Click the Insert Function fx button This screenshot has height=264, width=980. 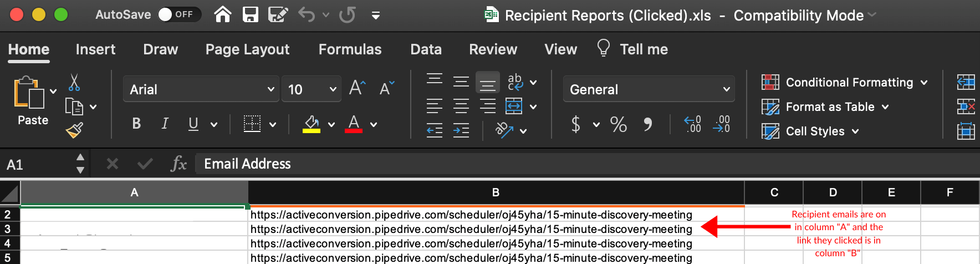[x=179, y=164]
